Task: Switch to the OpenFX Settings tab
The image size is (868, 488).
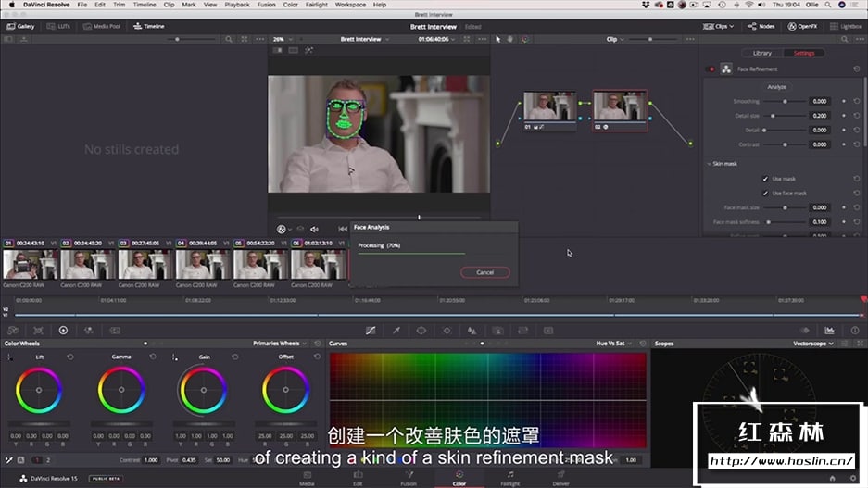Action: click(804, 53)
